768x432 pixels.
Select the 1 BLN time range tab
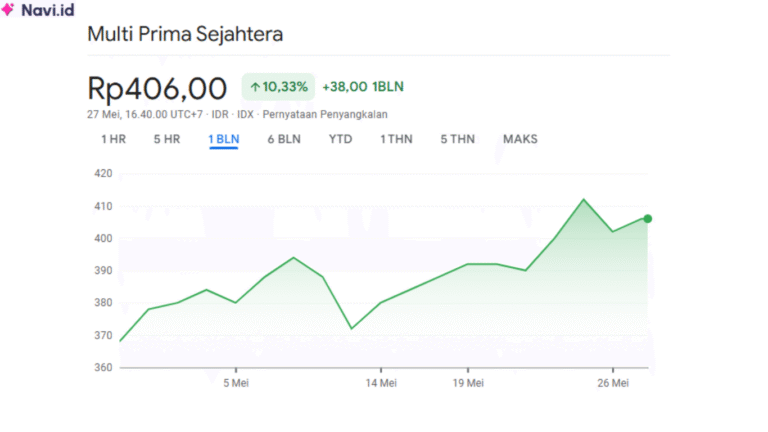pyautogui.click(x=224, y=139)
